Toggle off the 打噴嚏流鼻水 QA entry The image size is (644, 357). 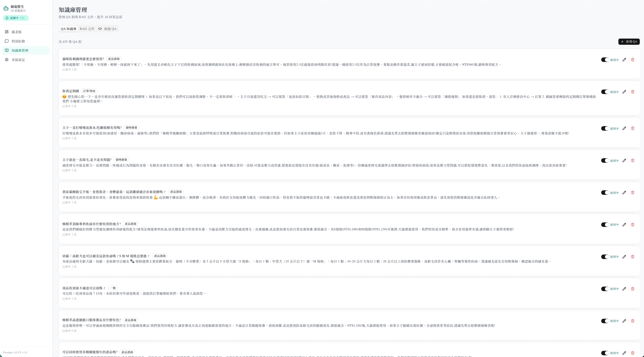click(x=605, y=128)
